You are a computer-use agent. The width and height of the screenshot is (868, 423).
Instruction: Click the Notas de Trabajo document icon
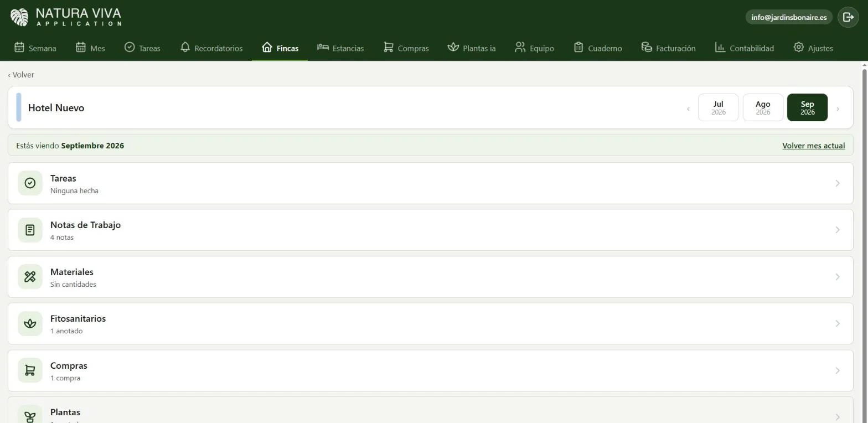pyautogui.click(x=30, y=230)
